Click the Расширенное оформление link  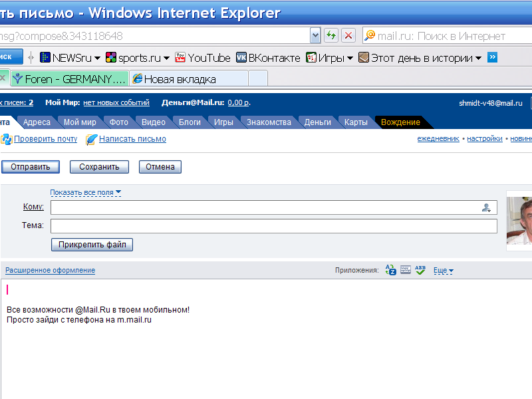point(51,271)
